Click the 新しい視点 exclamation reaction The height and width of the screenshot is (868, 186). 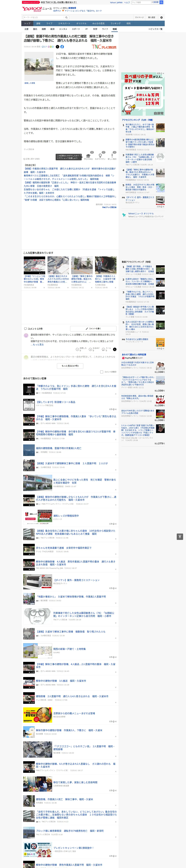click(x=112, y=156)
